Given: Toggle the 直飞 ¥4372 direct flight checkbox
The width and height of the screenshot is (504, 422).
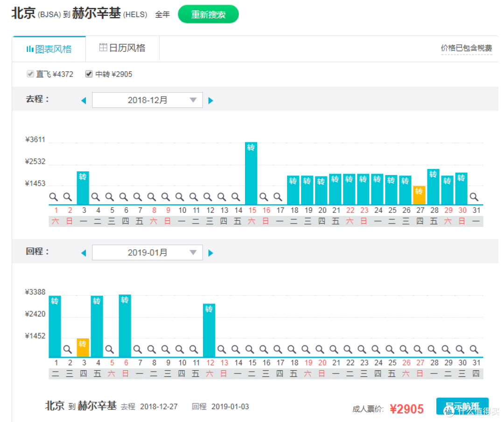Looking at the screenshot, I should 30,74.
